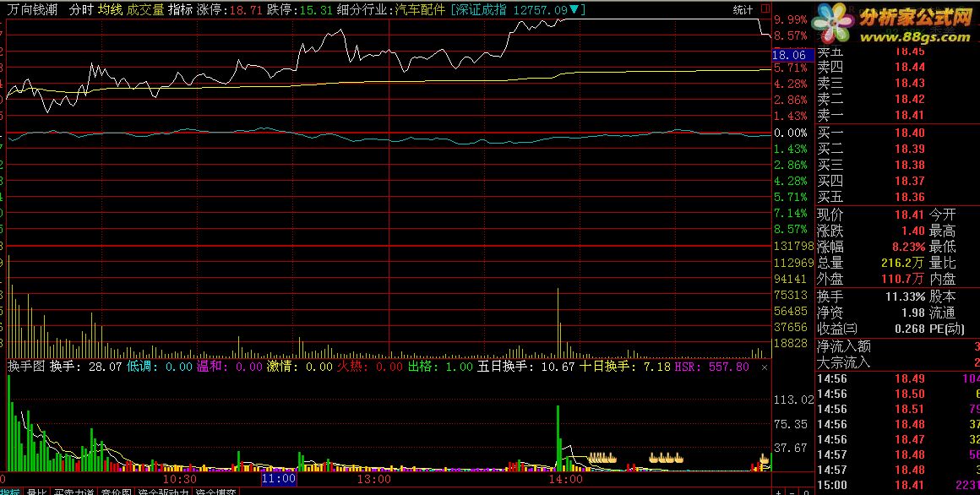Click the 外盘 value 110.7万
The width and height of the screenshot is (980, 495).
[x=902, y=279]
